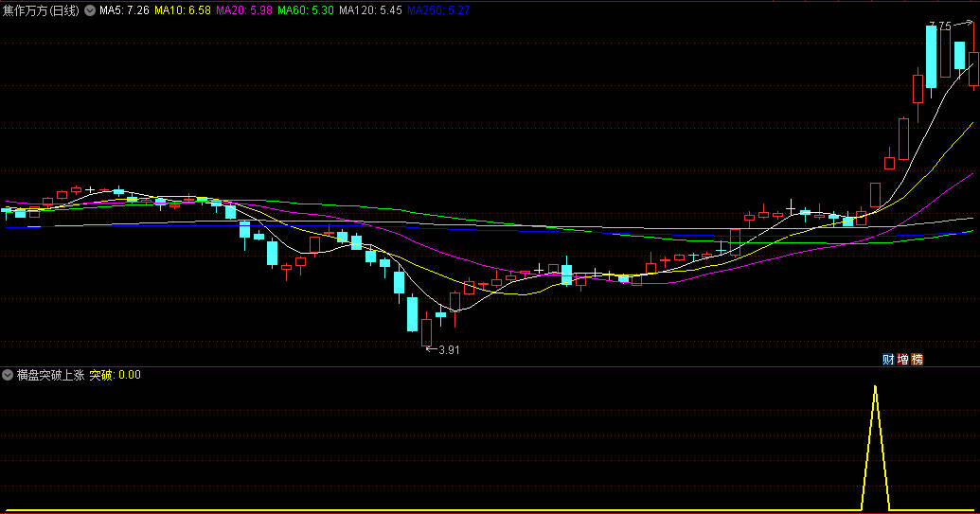
Task: Select the MA20: 5.98 indicator label
Action: pos(243,10)
